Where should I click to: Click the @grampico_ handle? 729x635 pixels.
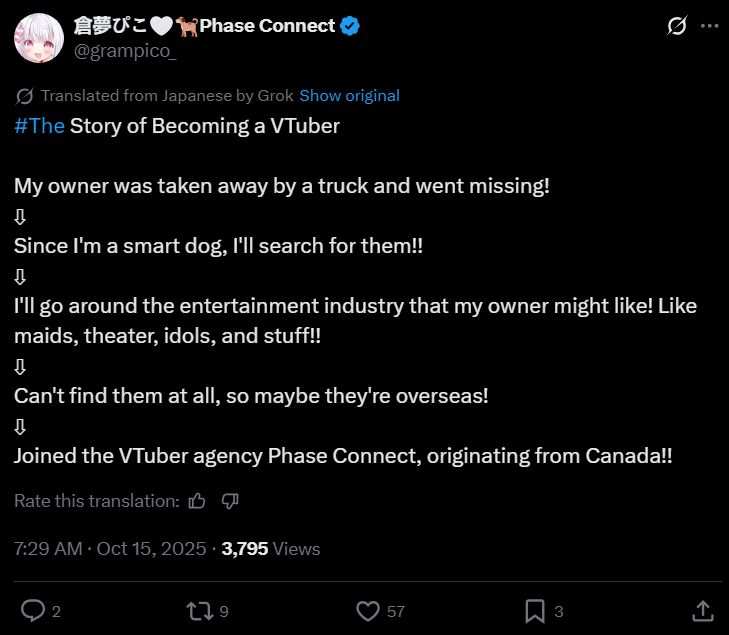125,52
